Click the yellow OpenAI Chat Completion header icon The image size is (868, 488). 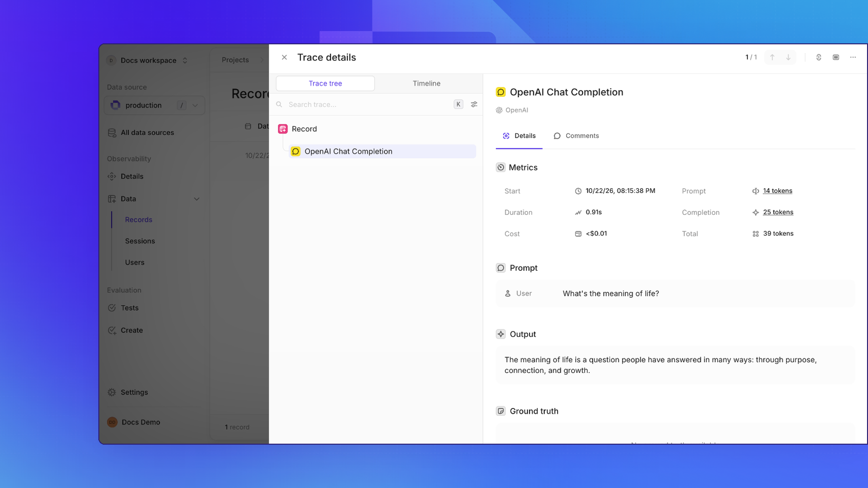[501, 92]
